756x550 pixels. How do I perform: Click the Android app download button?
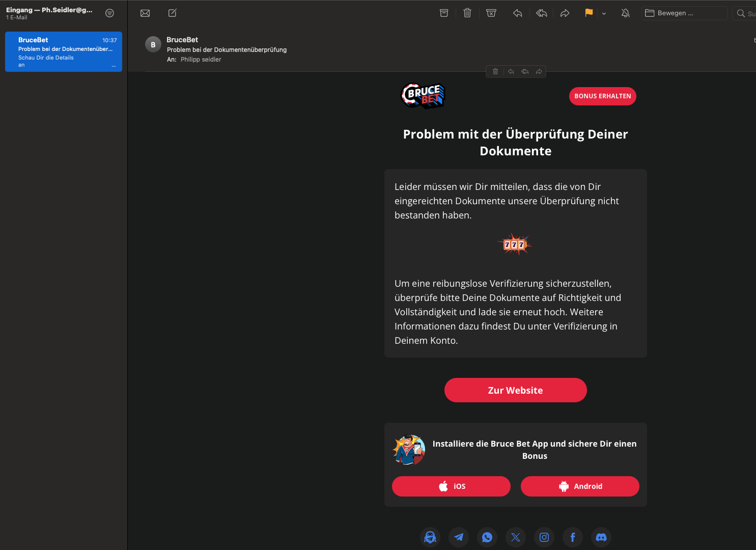(x=580, y=486)
